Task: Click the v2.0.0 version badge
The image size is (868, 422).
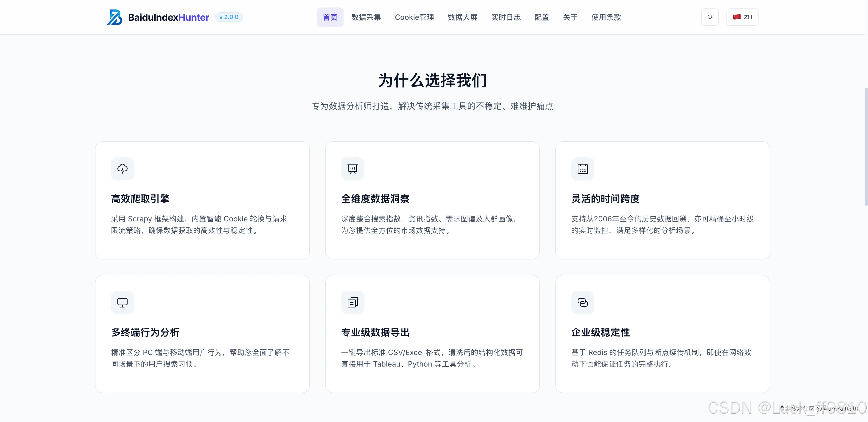Action: [229, 17]
